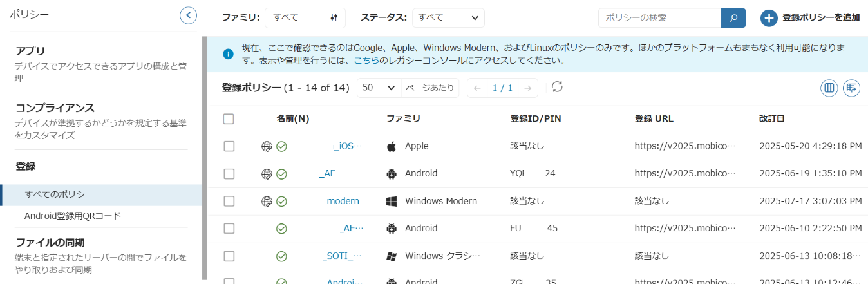The width and height of the screenshot is (868, 284).
Task: Click green check status in _modern row
Action: (x=281, y=201)
